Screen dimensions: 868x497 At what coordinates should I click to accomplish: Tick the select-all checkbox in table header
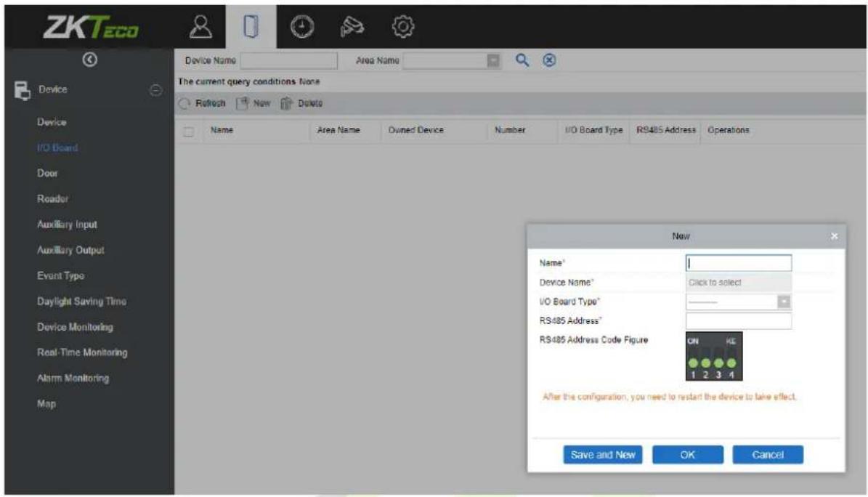tap(189, 132)
